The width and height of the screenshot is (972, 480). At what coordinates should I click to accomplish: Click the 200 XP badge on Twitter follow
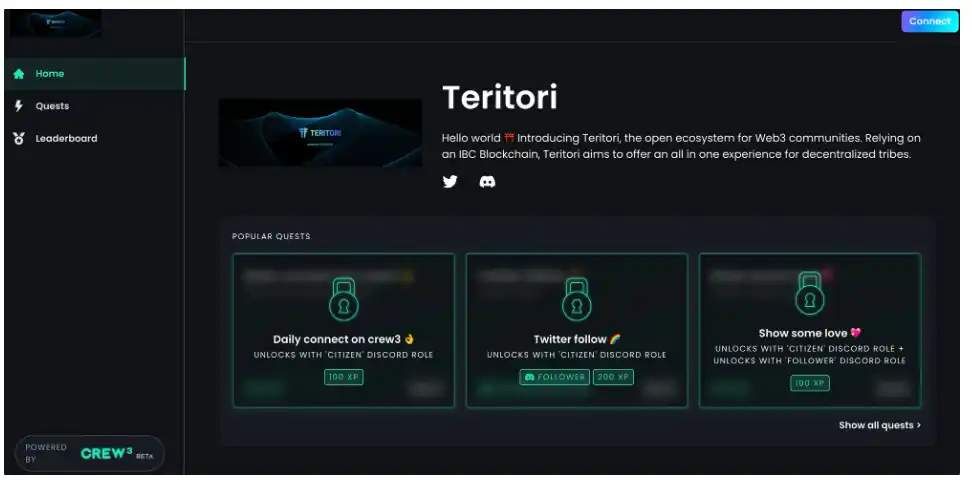613,377
